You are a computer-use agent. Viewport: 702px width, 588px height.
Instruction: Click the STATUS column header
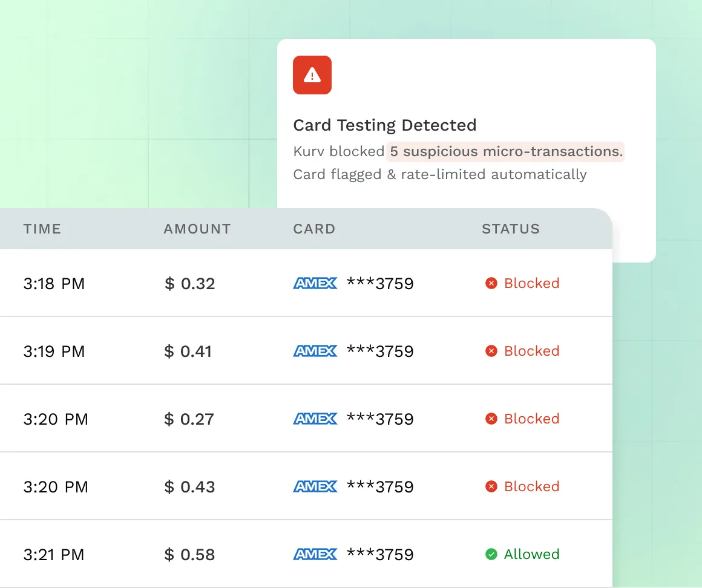coord(511,229)
